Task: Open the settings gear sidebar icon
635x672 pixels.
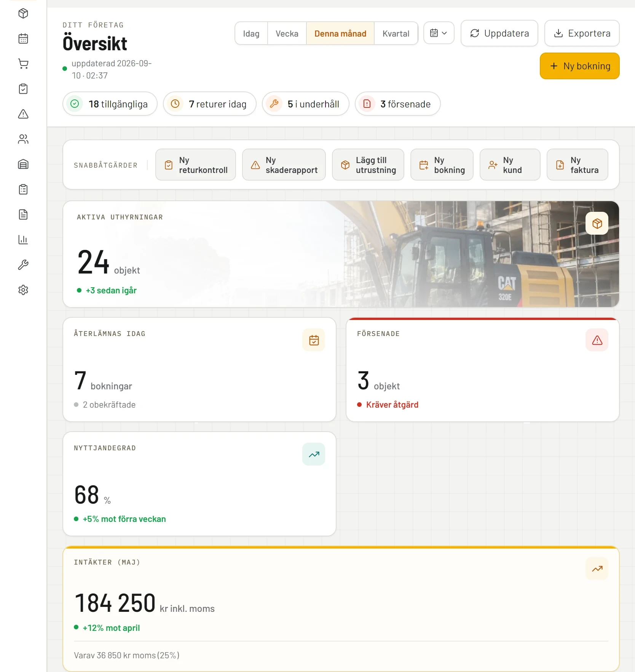Action: [23, 290]
